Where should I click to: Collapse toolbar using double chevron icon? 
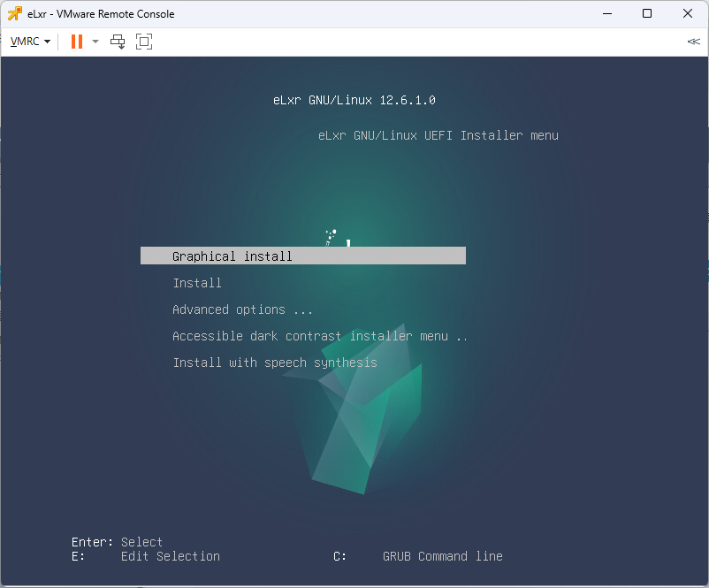pyautogui.click(x=693, y=42)
